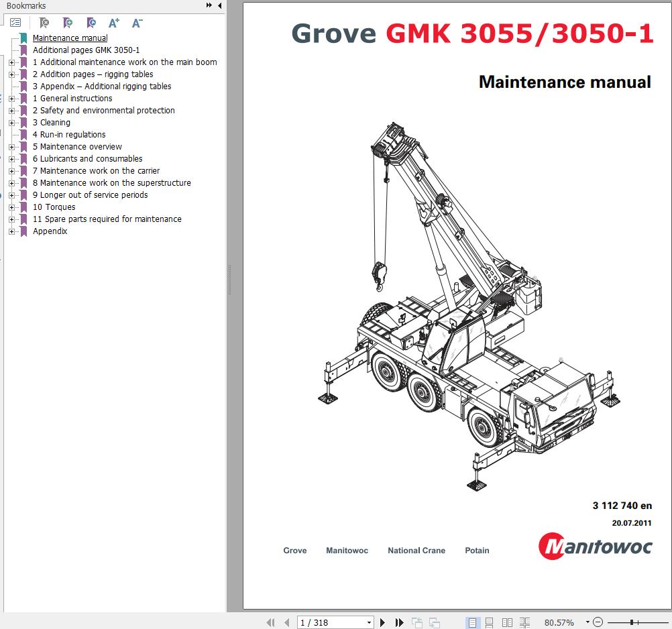Click the decrease bookmark font size icon
Screen dimensions: 672x629
tap(137, 23)
